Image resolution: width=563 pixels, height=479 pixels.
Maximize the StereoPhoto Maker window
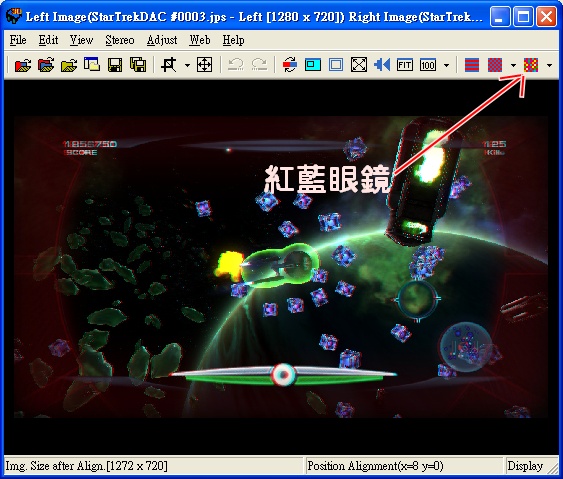523,17
